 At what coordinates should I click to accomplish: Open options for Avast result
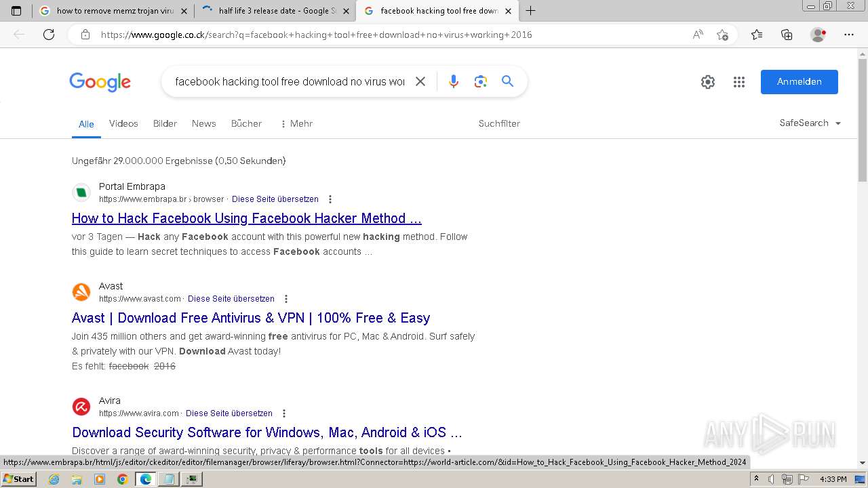tap(286, 299)
